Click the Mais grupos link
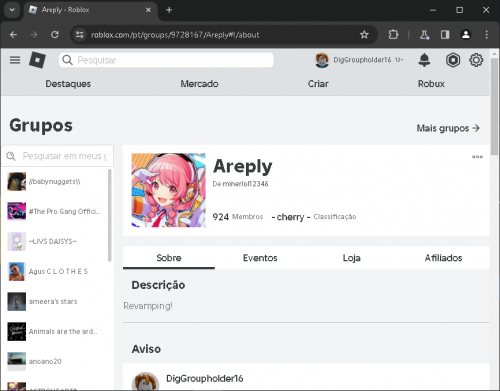 point(448,128)
